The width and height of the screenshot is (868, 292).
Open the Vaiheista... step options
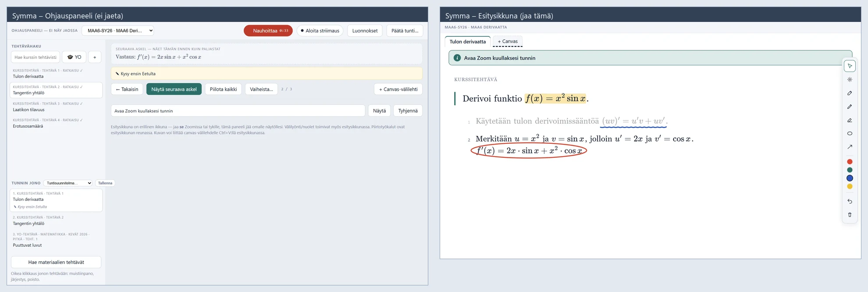(261, 89)
